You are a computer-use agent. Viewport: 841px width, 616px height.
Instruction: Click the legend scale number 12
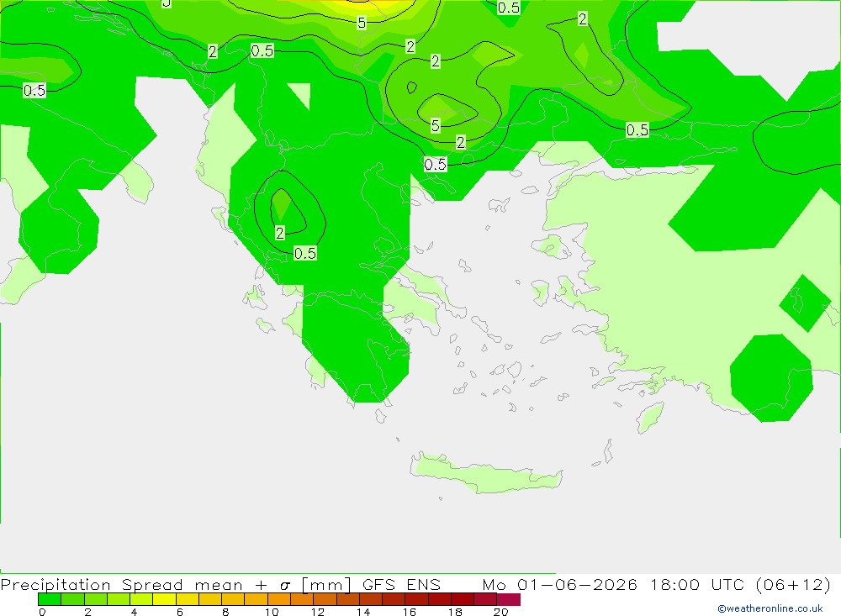coord(318,612)
